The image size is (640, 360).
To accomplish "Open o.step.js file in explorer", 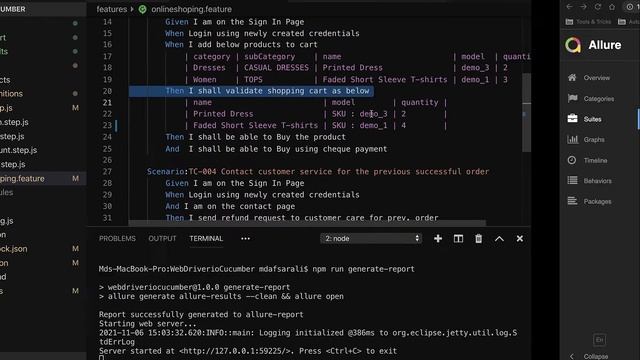I will [x=14, y=122].
